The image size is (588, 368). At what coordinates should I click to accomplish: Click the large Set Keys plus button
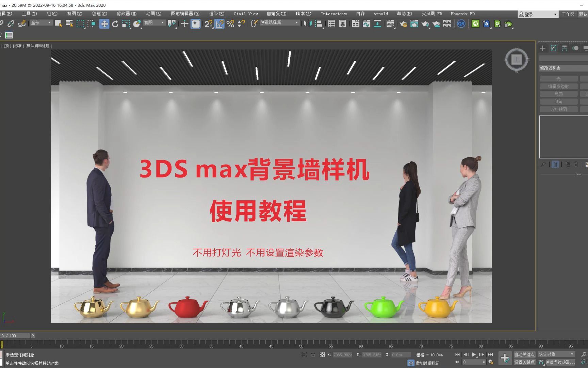[x=505, y=358]
